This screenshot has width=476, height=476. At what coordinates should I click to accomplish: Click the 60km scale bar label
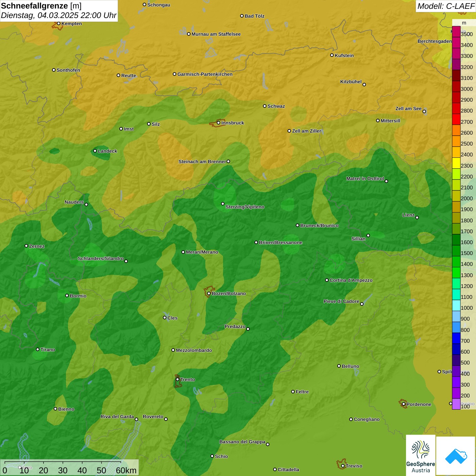(126, 470)
